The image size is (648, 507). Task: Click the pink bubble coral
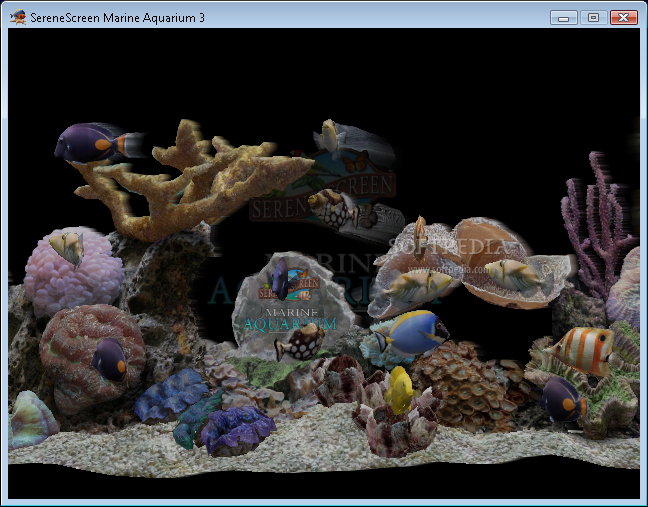click(x=73, y=271)
